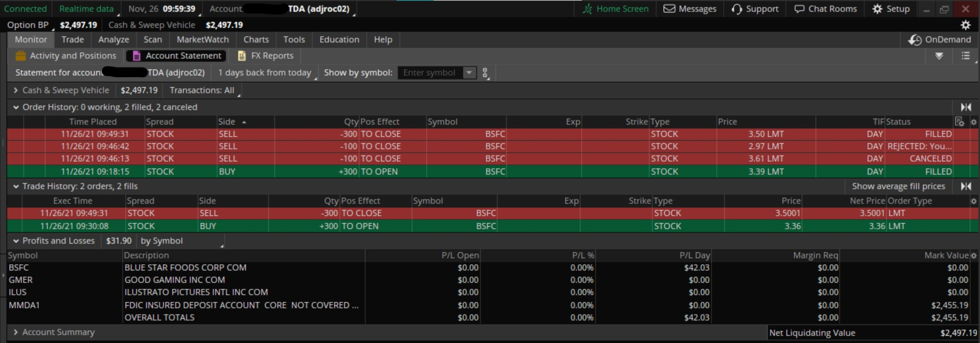The height and width of the screenshot is (343, 980).
Task: Open the Activity and Positions tab
Action: point(67,56)
